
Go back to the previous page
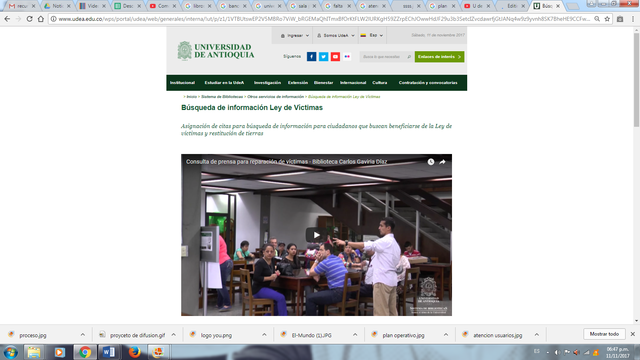7,19
